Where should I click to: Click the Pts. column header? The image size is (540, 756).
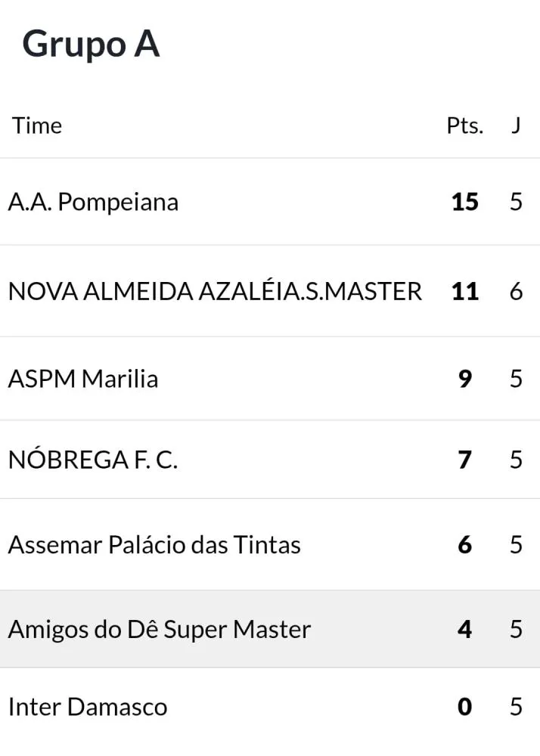[465, 125]
